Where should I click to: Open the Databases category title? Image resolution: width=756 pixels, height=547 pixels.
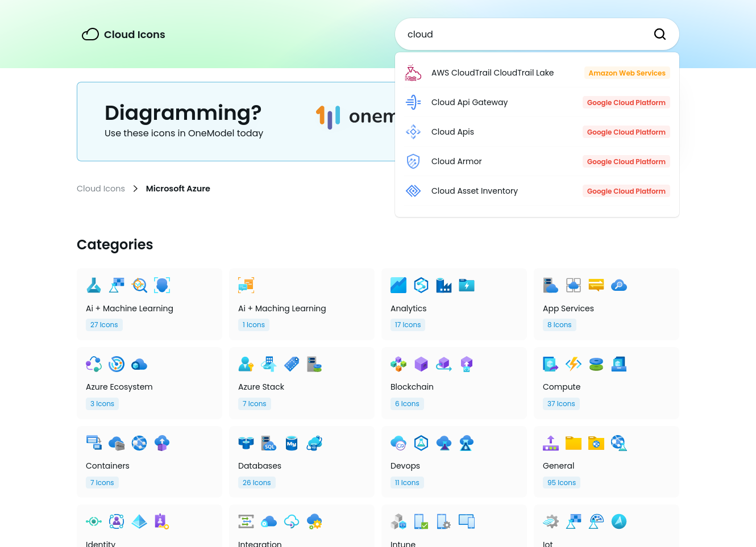coord(260,466)
